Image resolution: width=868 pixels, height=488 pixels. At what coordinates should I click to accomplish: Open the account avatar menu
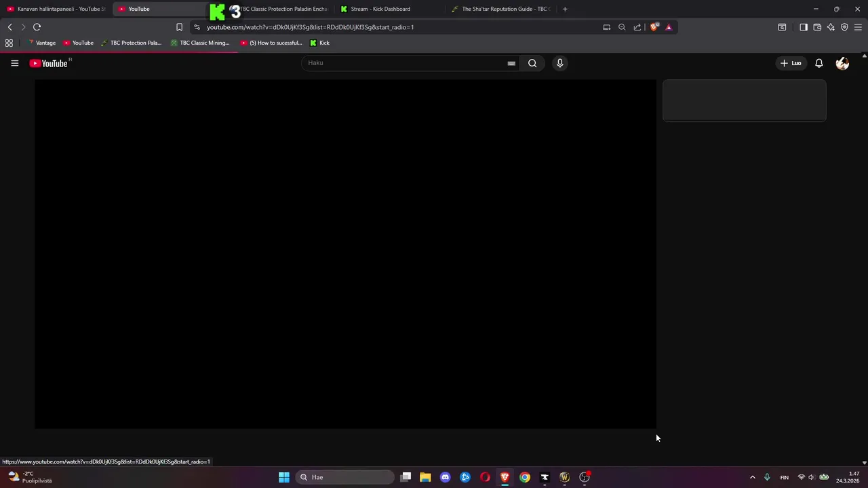click(x=842, y=63)
